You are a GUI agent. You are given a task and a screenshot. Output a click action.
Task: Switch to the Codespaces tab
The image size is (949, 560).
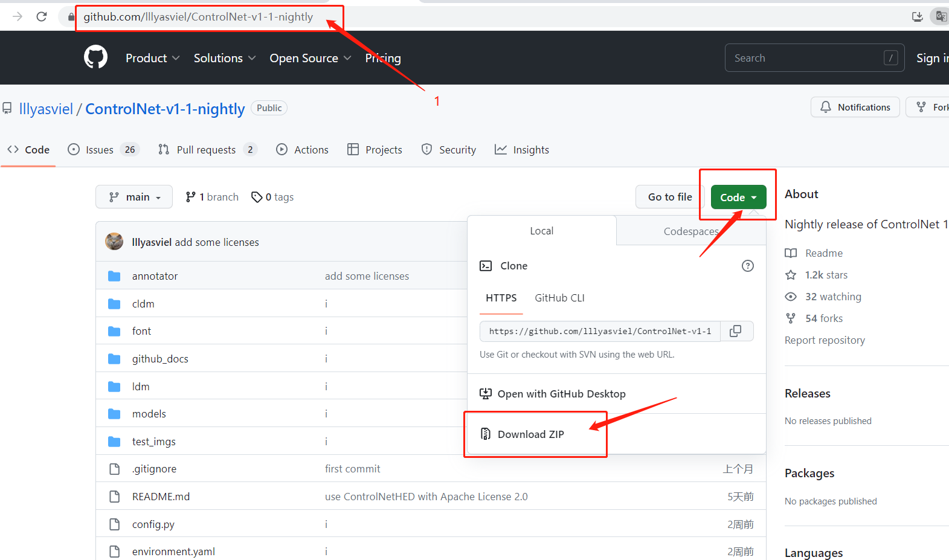[x=690, y=231]
